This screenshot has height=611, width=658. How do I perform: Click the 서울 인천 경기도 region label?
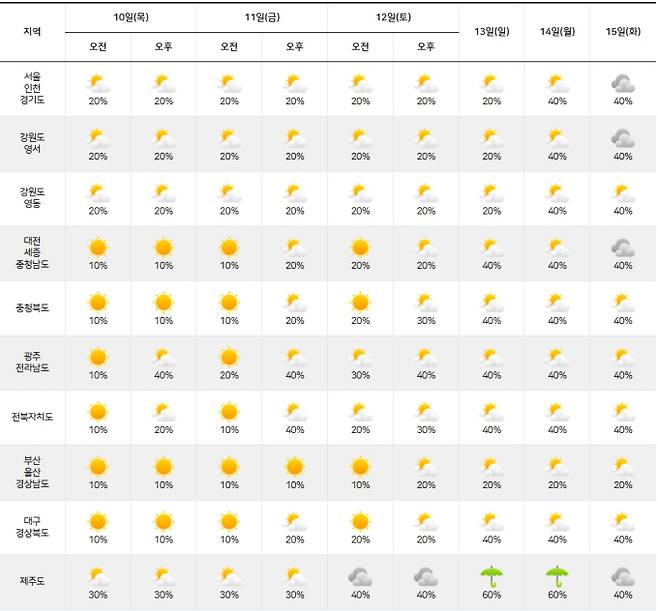pos(32,88)
